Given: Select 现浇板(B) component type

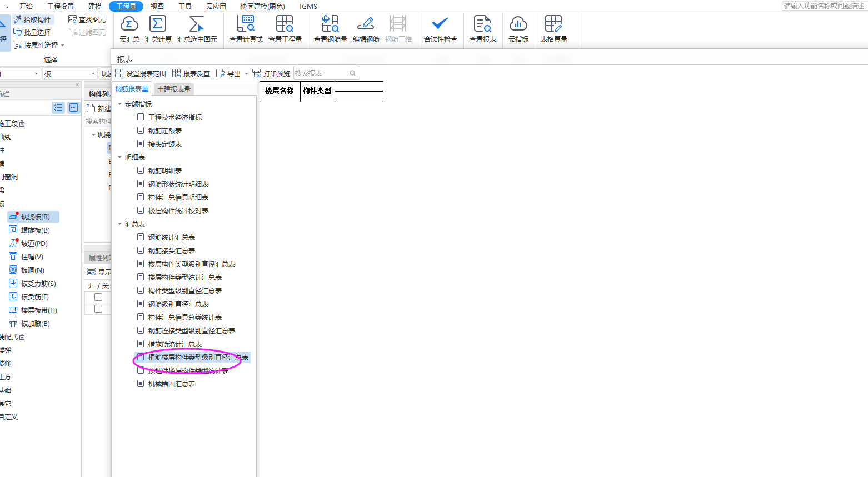Looking at the screenshot, I should point(33,217).
